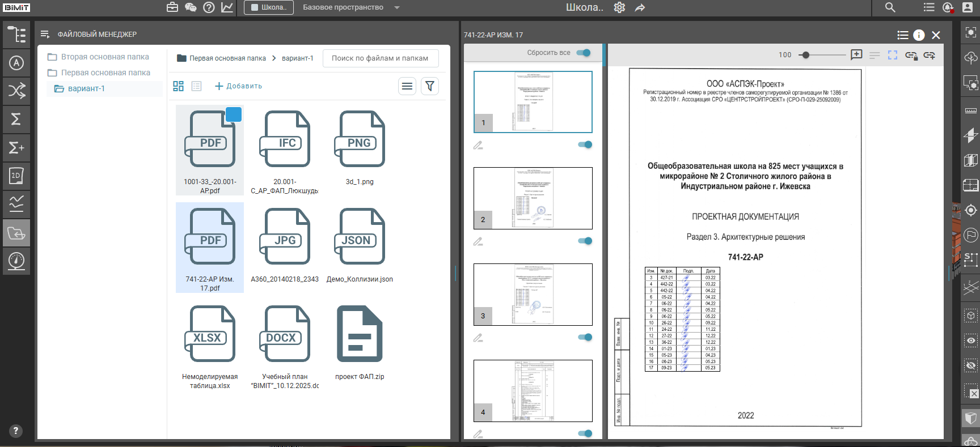Open the gauge dashboard sidebar icon
Viewport: 980px width, 447px height.
pos(16,261)
